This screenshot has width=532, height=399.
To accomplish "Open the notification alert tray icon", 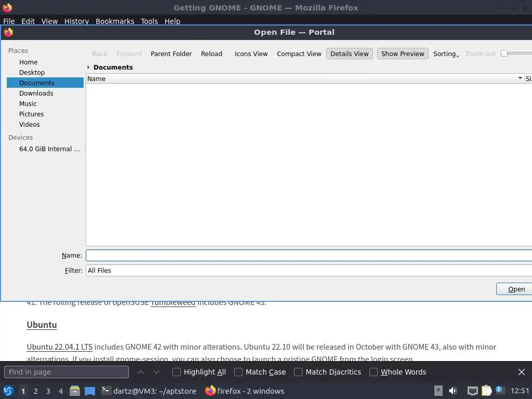I will click(500, 390).
